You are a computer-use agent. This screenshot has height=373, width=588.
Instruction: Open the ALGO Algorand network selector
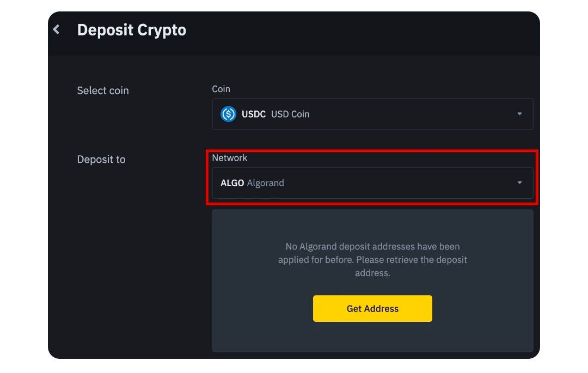[372, 183]
